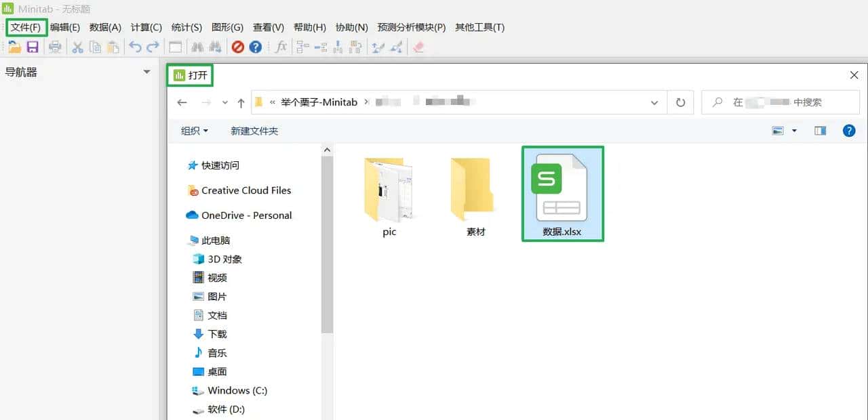Print the worksheet via printer icon
Image resolution: width=868 pixels, height=420 pixels.
pos(55,47)
